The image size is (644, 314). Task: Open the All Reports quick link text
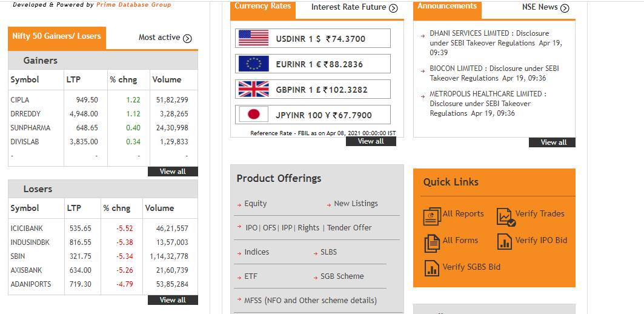point(463,214)
